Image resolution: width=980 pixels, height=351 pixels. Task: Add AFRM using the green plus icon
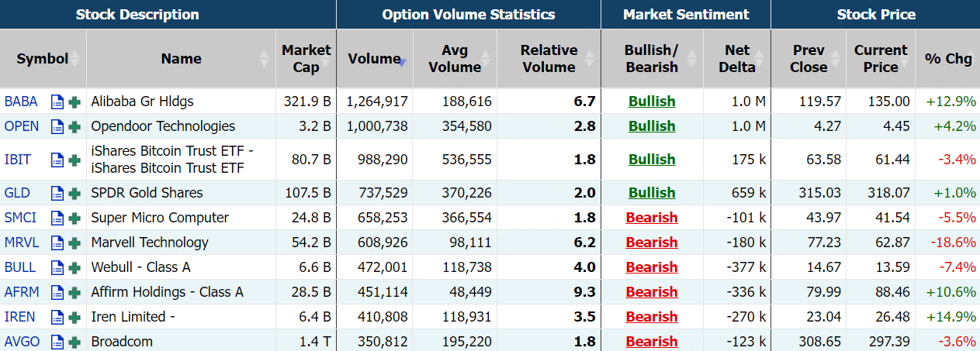[x=74, y=292]
